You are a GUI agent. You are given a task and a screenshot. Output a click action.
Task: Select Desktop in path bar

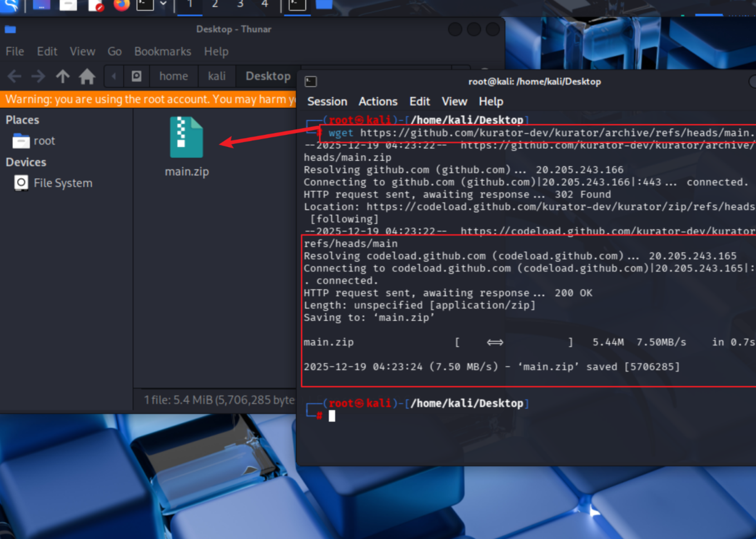[x=268, y=76]
